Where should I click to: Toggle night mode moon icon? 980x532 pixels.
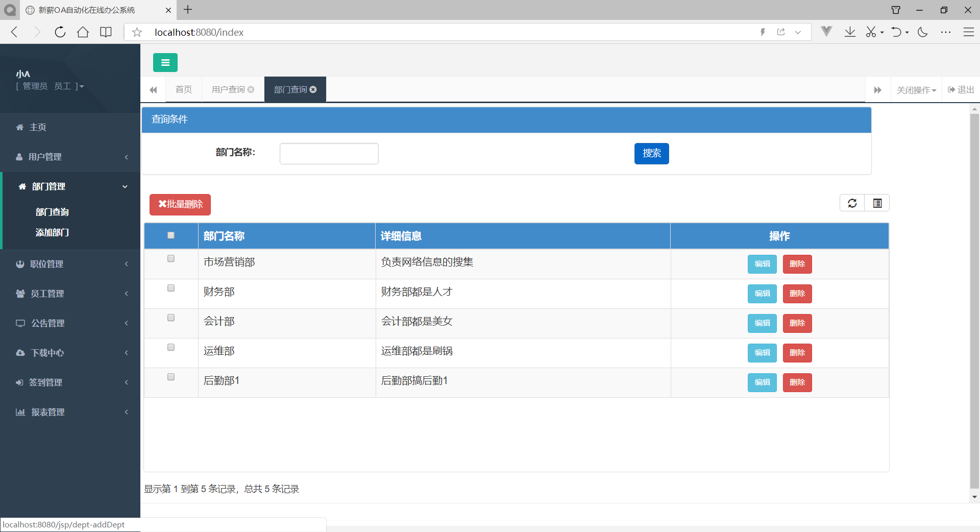coord(922,32)
